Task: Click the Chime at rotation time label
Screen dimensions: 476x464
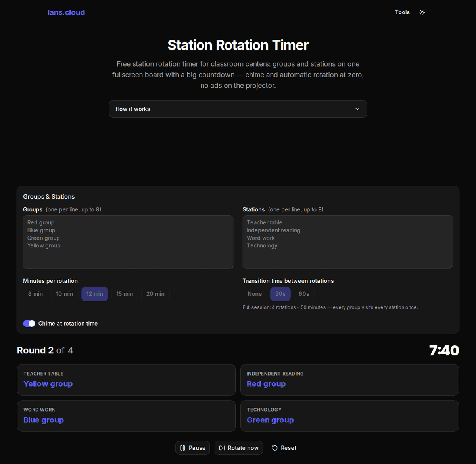Action: point(68,324)
